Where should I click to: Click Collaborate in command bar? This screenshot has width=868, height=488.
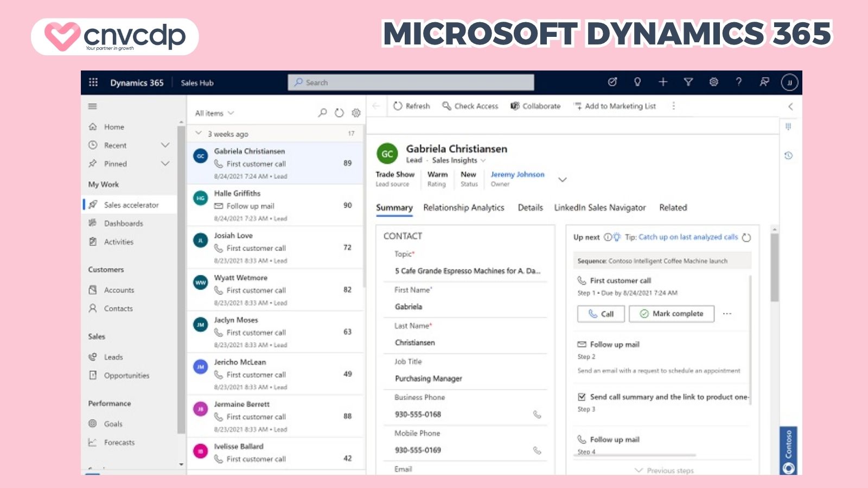pos(535,106)
